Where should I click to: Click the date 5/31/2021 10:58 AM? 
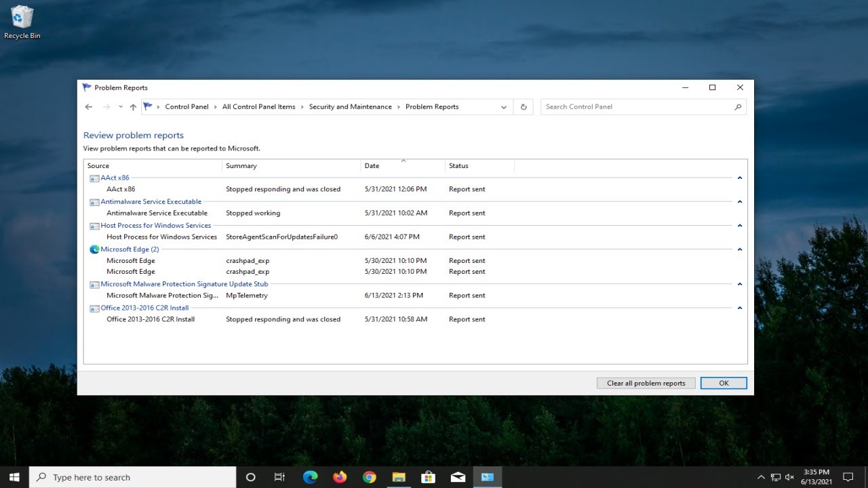coord(396,319)
